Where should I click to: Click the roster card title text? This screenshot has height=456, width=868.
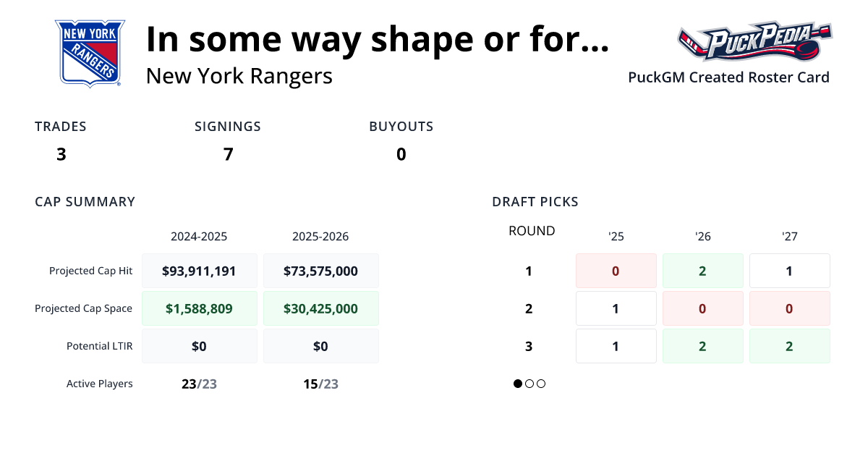(377, 41)
